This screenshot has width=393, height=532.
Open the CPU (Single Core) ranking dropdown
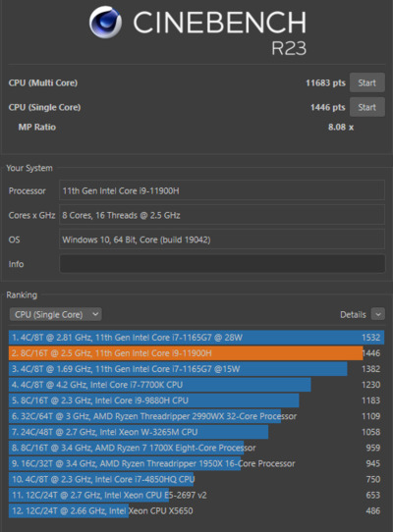point(55,314)
